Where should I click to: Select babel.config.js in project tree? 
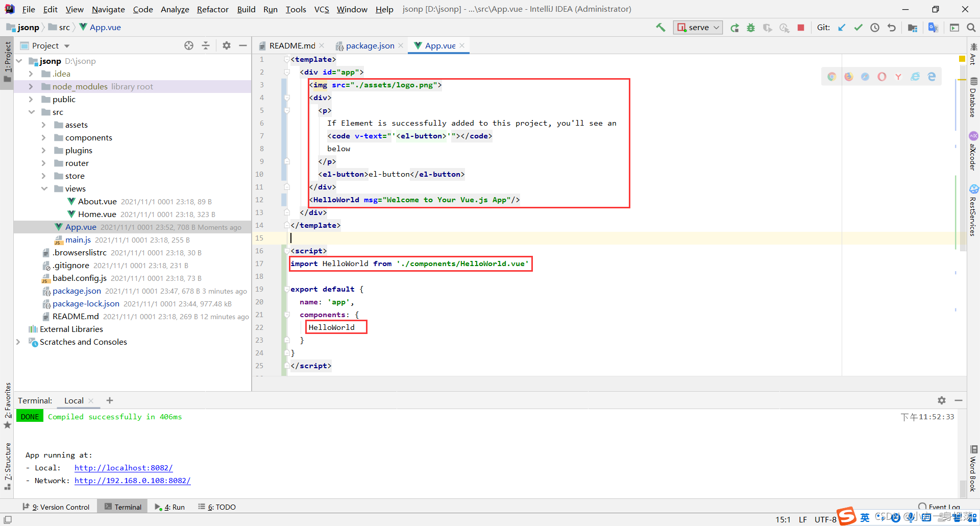pos(80,278)
